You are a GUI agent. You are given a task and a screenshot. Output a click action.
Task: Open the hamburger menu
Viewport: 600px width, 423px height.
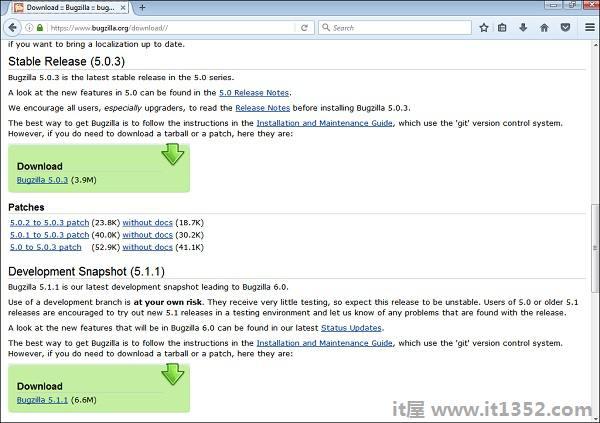point(590,28)
